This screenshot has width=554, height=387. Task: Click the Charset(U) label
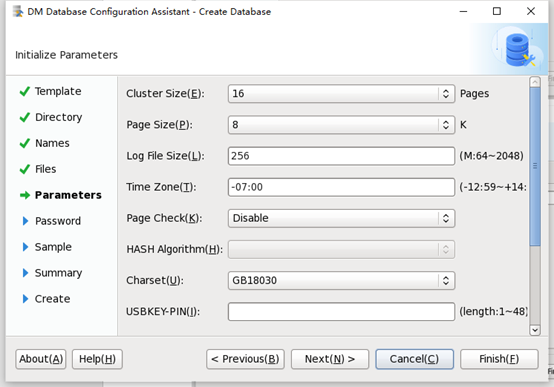click(155, 280)
